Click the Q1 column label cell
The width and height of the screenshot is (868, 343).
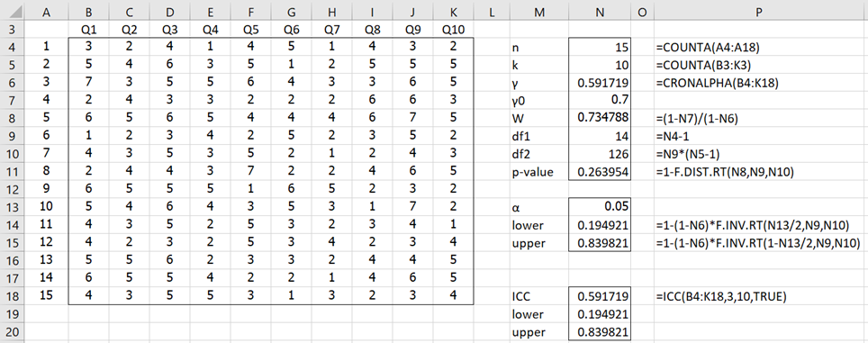88,30
